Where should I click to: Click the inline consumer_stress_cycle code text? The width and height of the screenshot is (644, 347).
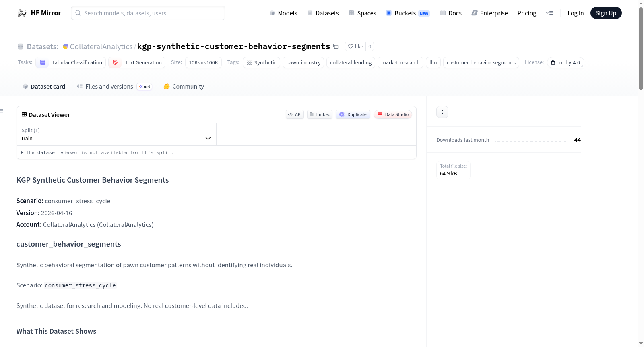click(80, 285)
